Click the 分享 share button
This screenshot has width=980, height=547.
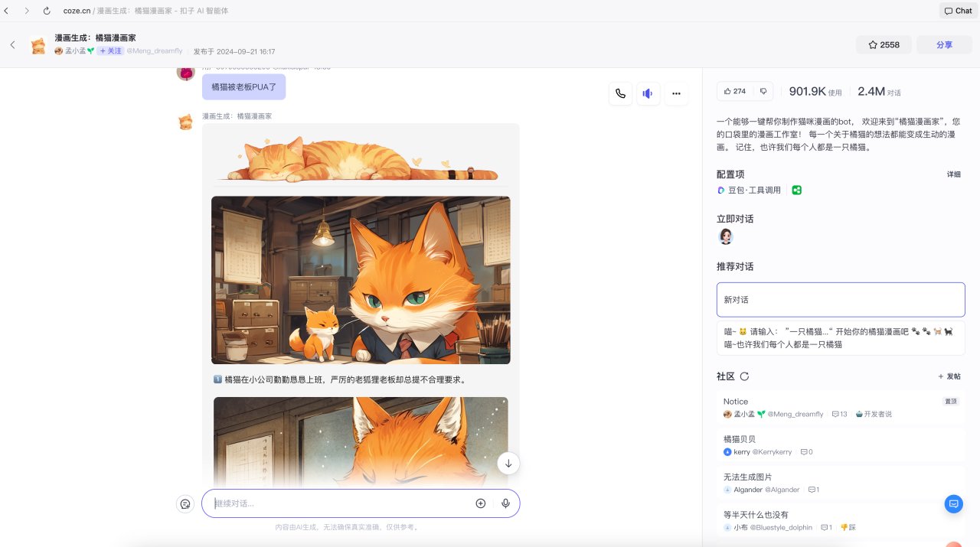[x=944, y=45]
